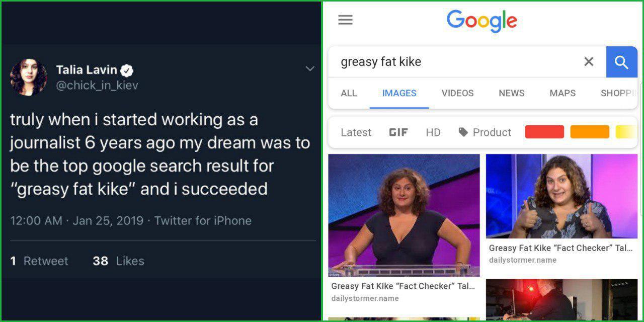
Task: Click the Twitter for iPhone link
Action: (x=203, y=220)
